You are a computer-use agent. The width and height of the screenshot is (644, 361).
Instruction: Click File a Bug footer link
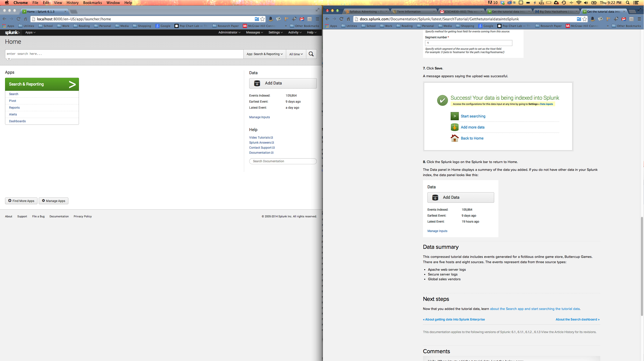coord(38,216)
